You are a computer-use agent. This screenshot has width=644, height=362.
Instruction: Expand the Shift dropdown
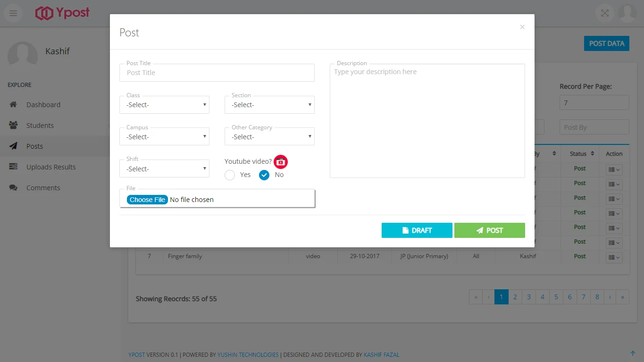(165, 169)
